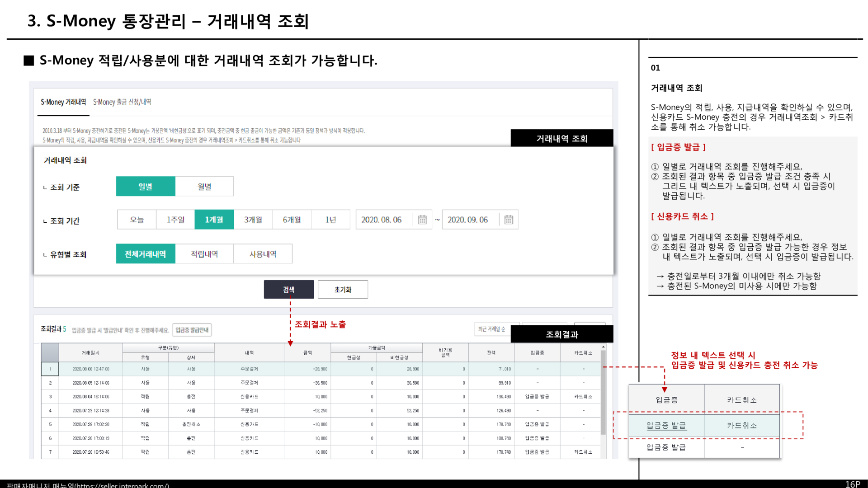This screenshot has height=488, width=868.
Task: Select 일별 search basis
Action: click(x=146, y=187)
